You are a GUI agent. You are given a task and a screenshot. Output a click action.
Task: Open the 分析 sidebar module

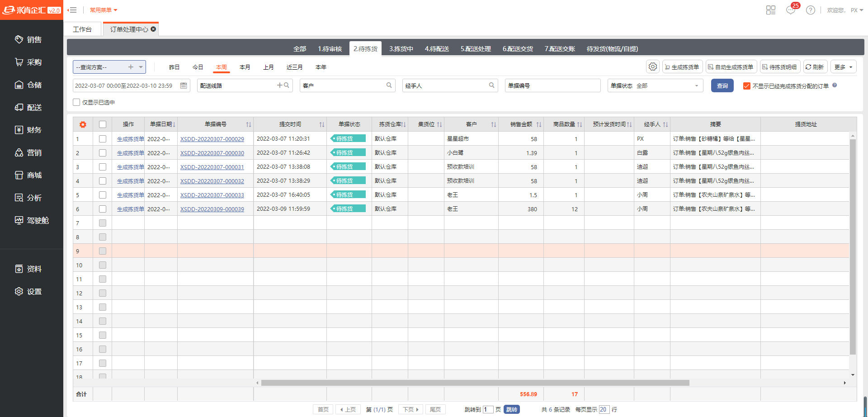pos(28,198)
